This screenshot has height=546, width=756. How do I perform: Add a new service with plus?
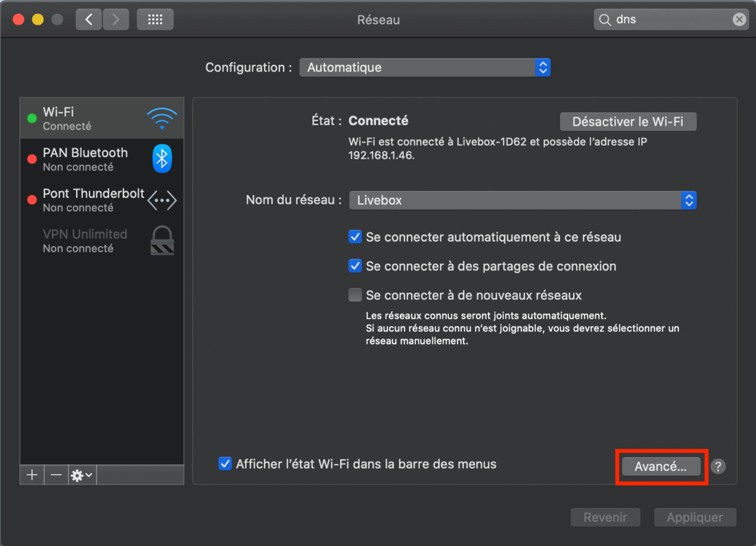click(x=32, y=475)
